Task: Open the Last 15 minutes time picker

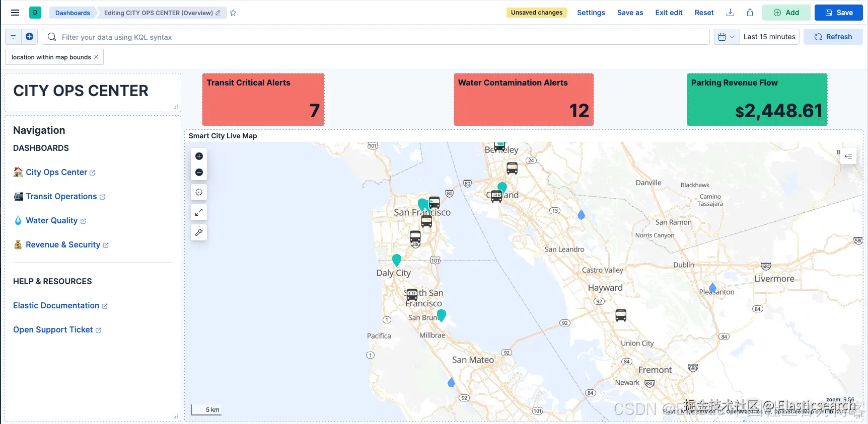Action: (769, 37)
